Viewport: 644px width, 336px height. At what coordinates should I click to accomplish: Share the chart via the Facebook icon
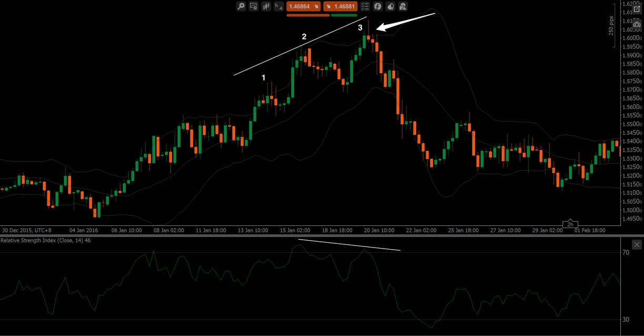point(378,6)
